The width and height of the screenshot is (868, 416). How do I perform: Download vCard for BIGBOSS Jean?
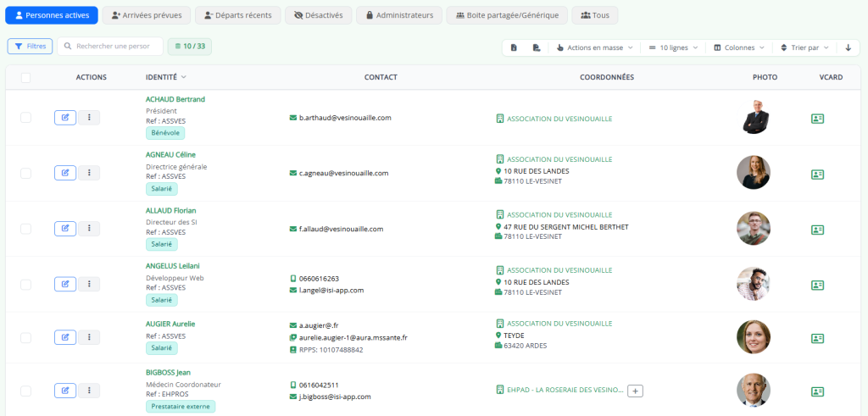(818, 391)
